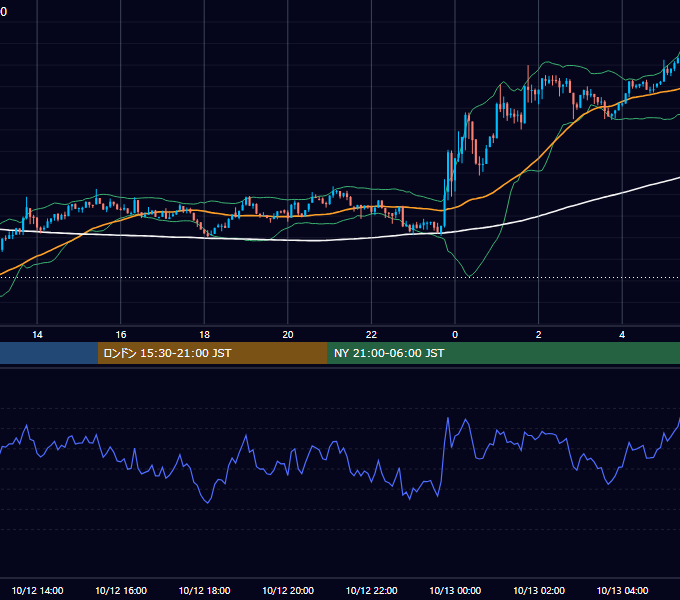Click the 10/12 14:00 time label

(37, 590)
